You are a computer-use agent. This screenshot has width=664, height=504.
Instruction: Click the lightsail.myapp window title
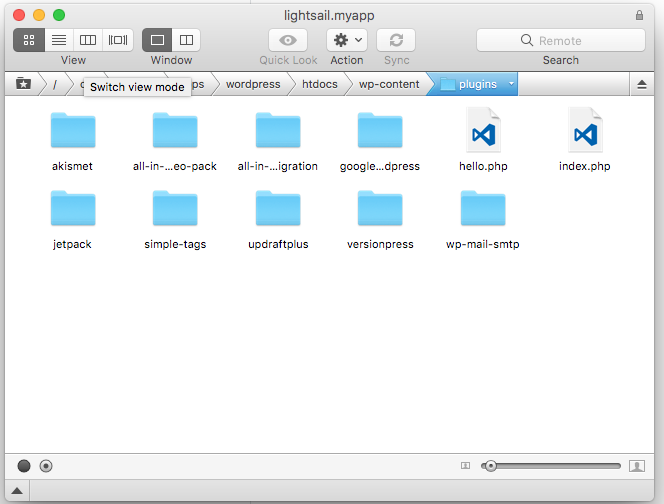click(x=329, y=16)
